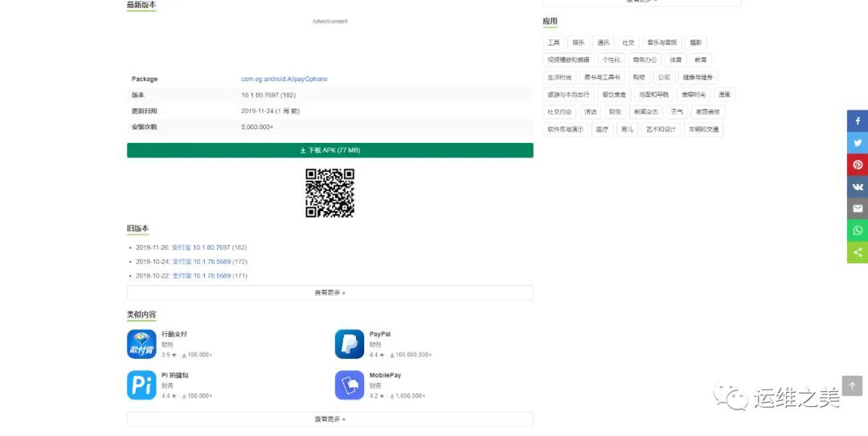Image resolution: width=868 pixels, height=436 pixels.
Task: Share page on Pinterest
Action: pyautogui.click(x=858, y=165)
